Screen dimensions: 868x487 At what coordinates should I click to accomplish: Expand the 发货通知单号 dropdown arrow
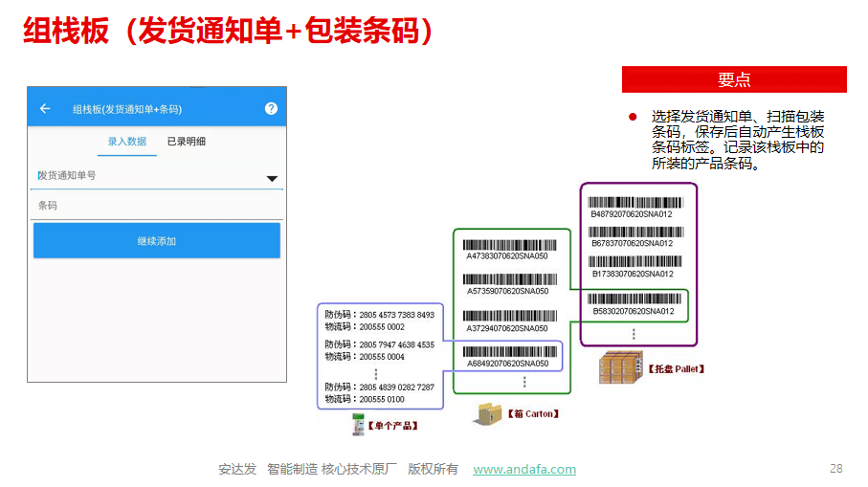(x=272, y=179)
